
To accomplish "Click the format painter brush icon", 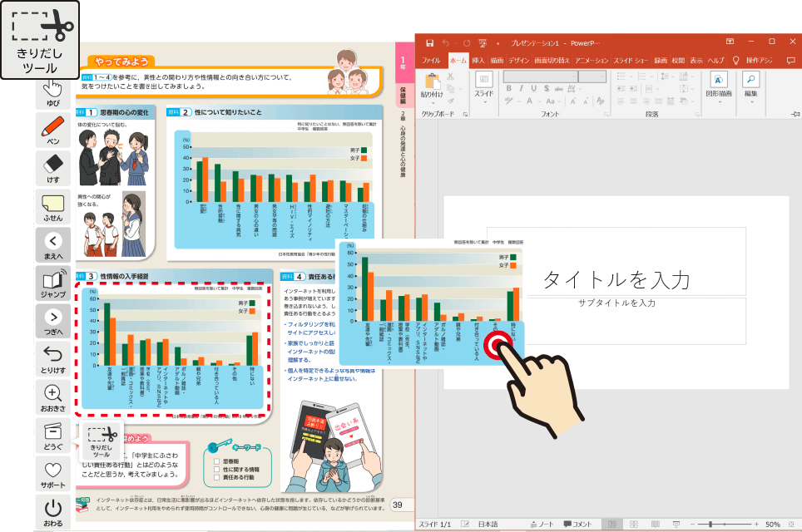I will [x=450, y=101].
